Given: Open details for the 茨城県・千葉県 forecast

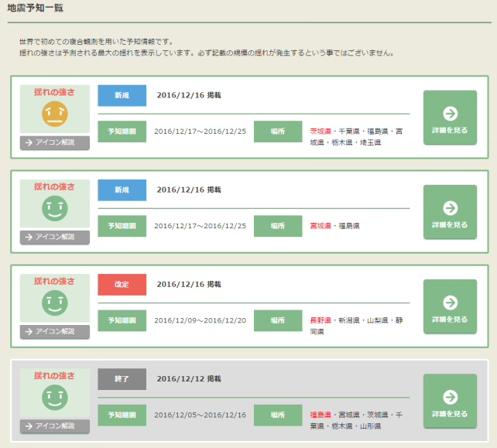Looking at the screenshot, I should pos(450,124).
